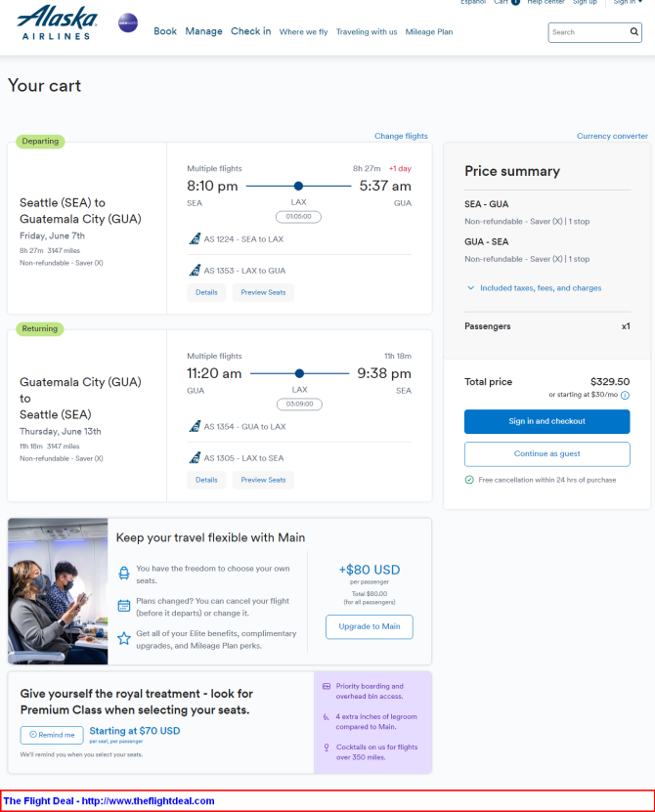Click the AS 1224 flight tail icon

(195, 238)
